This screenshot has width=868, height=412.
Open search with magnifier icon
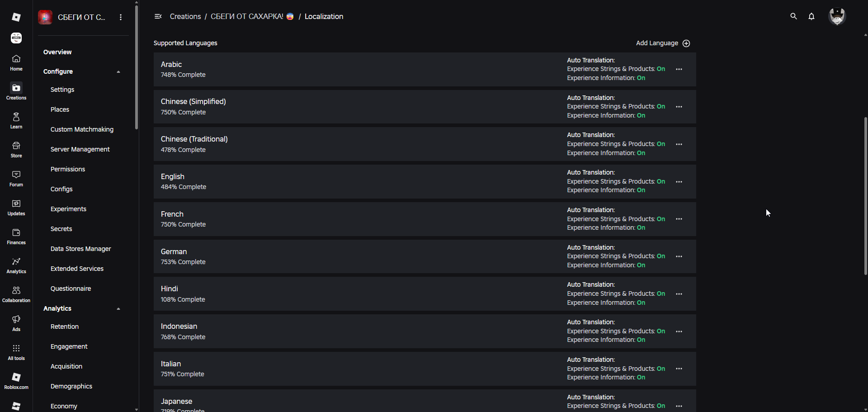pos(793,16)
